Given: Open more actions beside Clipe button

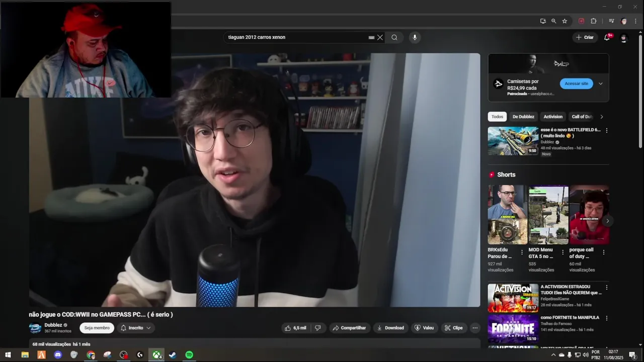Looking at the screenshot, I should tap(475, 328).
